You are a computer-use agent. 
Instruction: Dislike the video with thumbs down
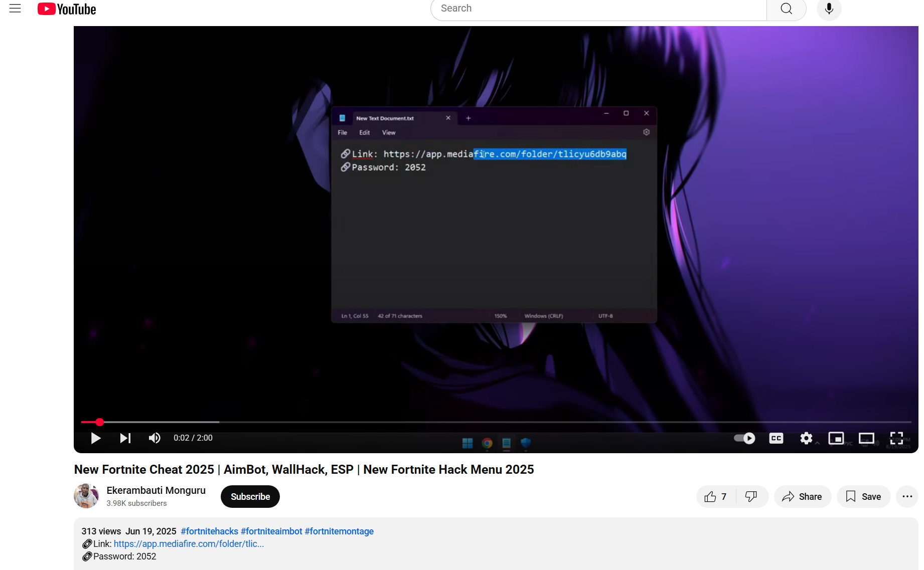pyautogui.click(x=751, y=496)
